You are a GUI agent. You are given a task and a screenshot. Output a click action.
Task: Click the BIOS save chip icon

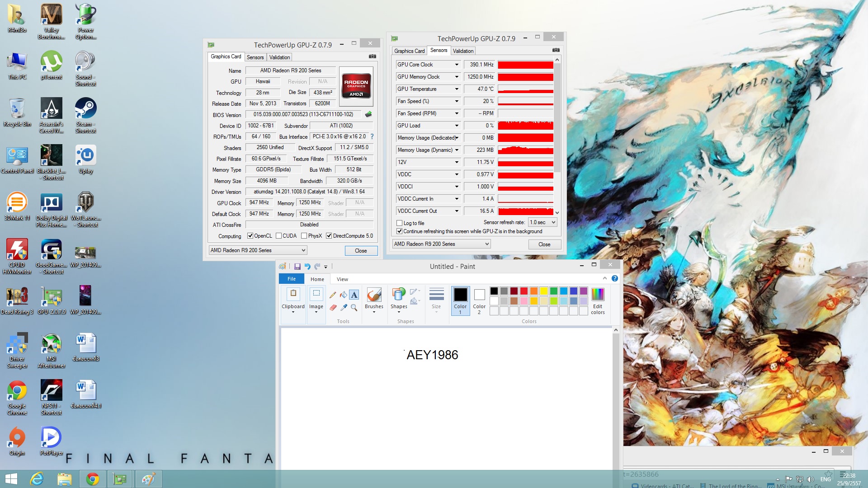368,114
